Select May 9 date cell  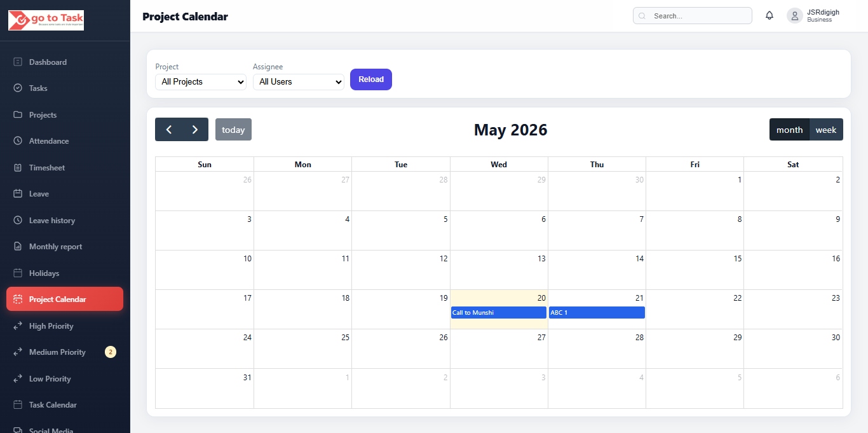(x=793, y=231)
